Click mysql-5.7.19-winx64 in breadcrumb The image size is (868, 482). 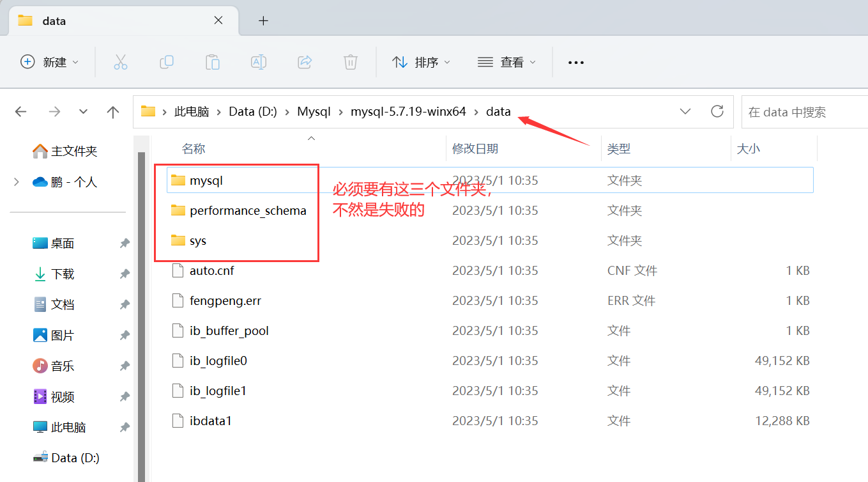[408, 112]
